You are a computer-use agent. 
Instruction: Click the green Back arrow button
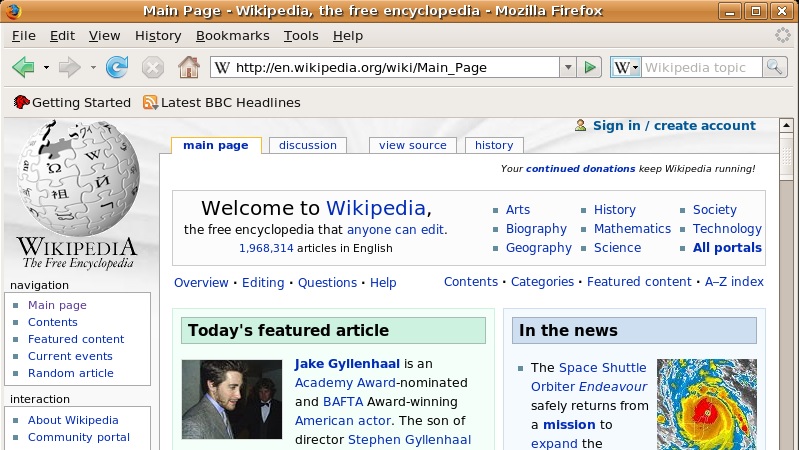click(23, 68)
